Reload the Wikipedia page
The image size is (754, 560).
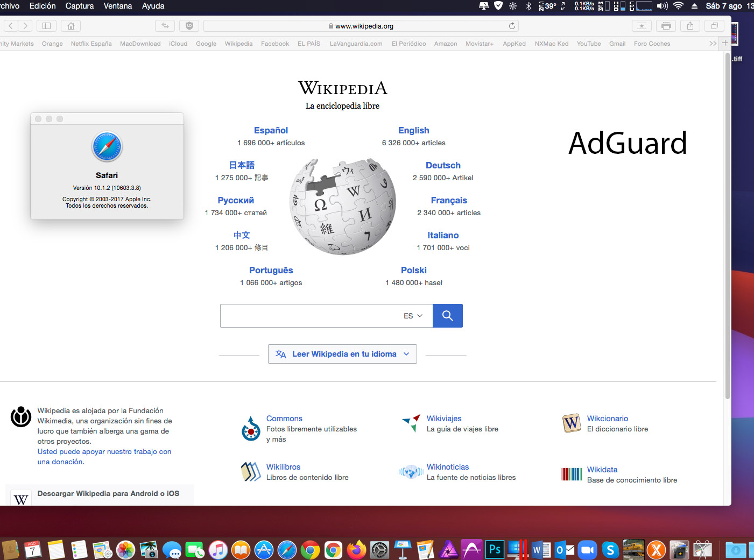pos(512,26)
